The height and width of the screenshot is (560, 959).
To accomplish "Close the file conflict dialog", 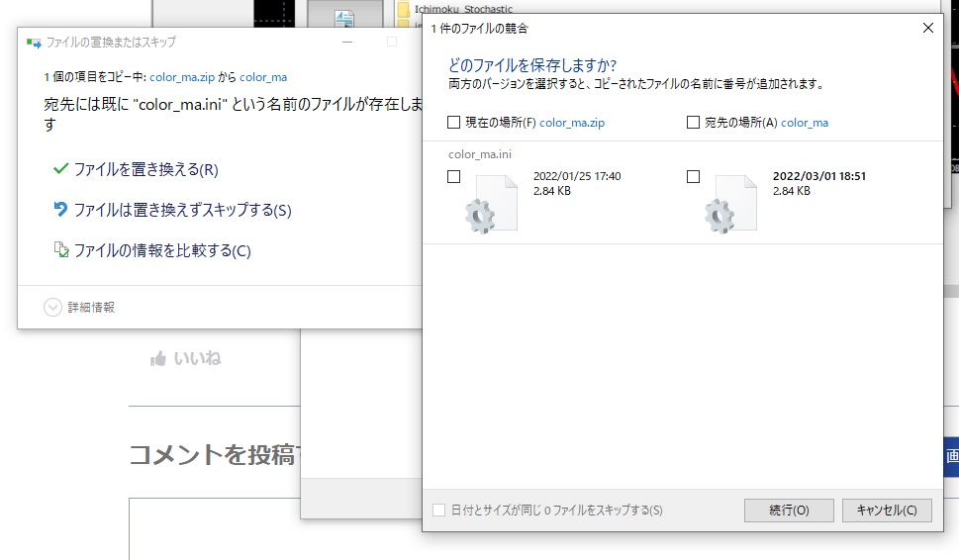I will (928, 29).
